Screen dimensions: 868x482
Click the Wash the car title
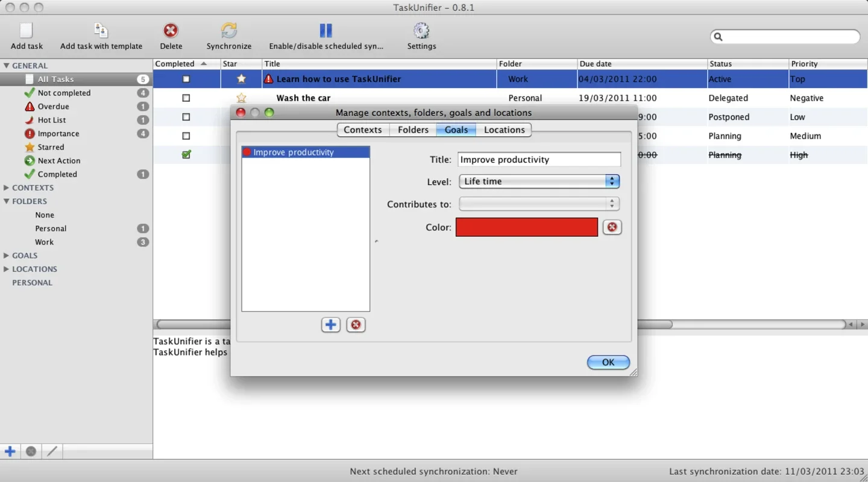pyautogui.click(x=303, y=98)
